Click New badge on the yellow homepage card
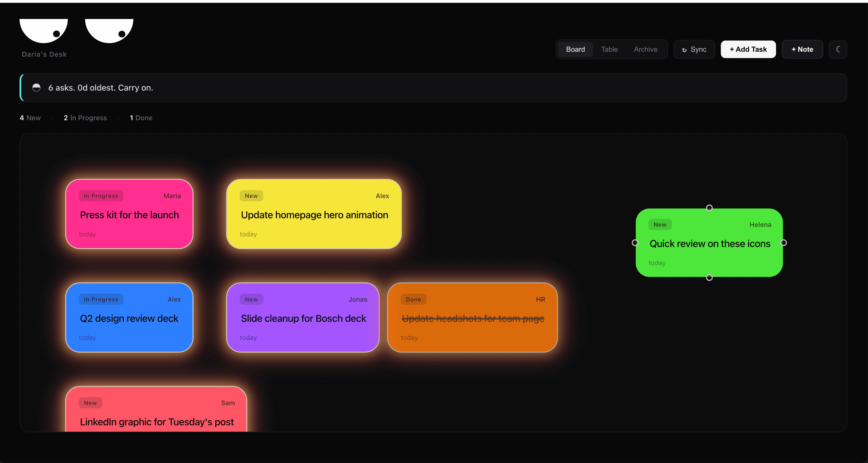This screenshot has height=463, width=868. tap(251, 196)
